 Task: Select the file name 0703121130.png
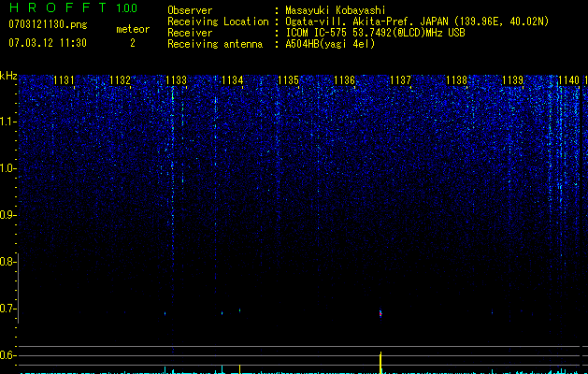[48, 24]
